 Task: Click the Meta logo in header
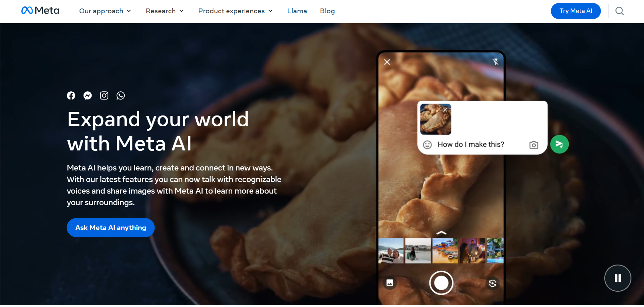(40, 11)
